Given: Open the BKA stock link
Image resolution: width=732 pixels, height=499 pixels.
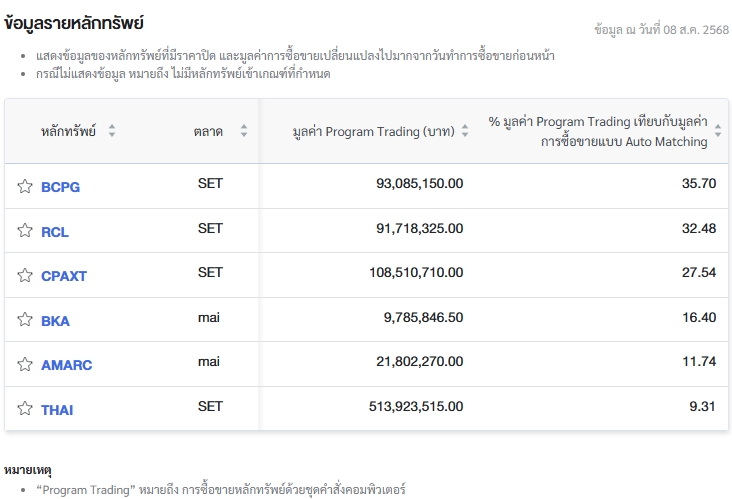Looking at the screenshot, I should 55,321.
